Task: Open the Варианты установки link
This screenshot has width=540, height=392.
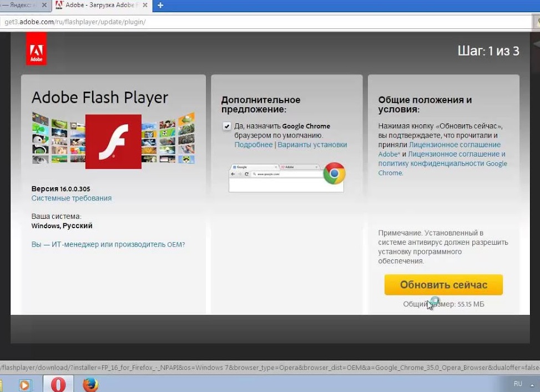Action: coord(312,145)
